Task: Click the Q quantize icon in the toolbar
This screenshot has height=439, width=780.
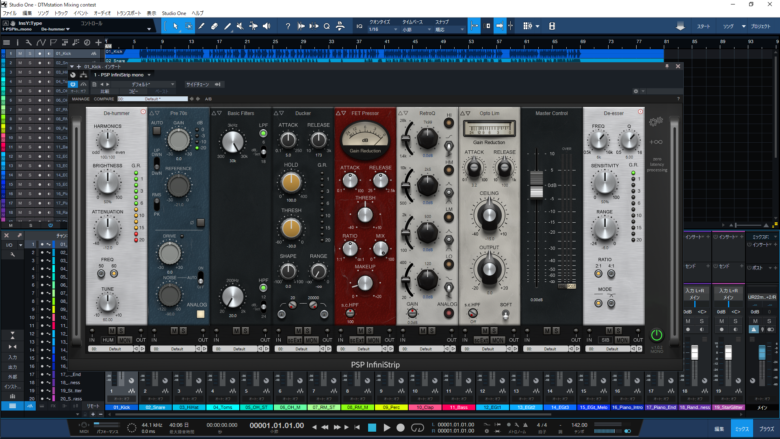Action: click(327, 26)
